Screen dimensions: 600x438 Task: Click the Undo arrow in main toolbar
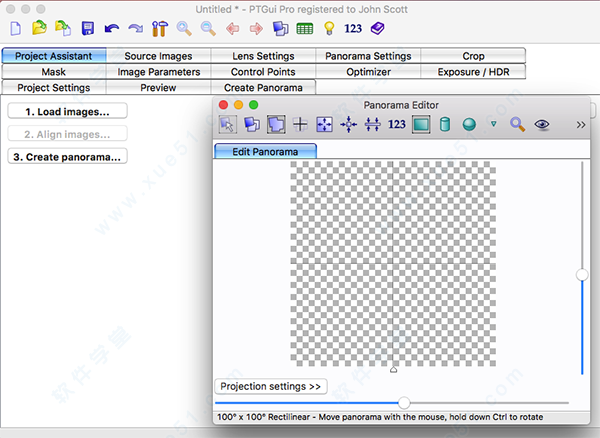[111, 28]
